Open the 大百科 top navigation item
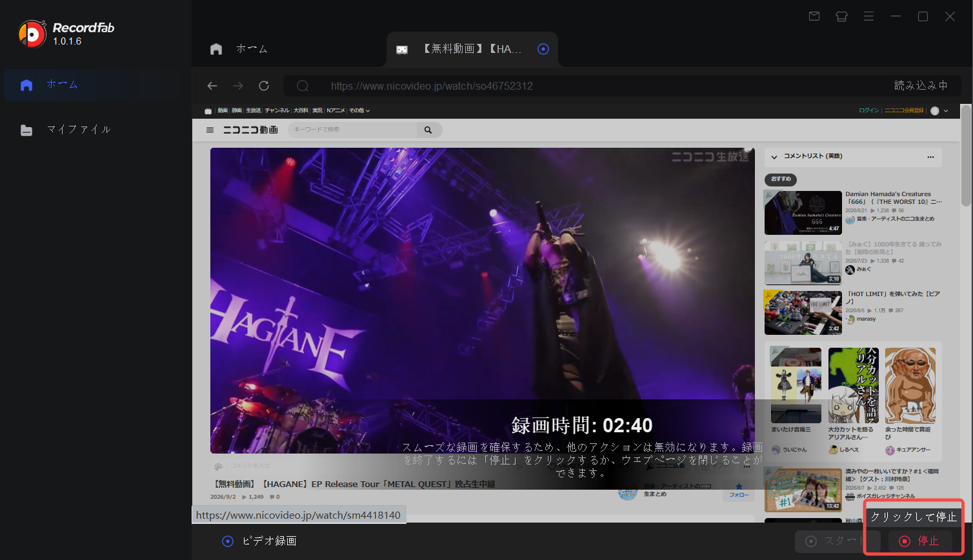Viewport: 973px width, 560px height. click(301, 110)
